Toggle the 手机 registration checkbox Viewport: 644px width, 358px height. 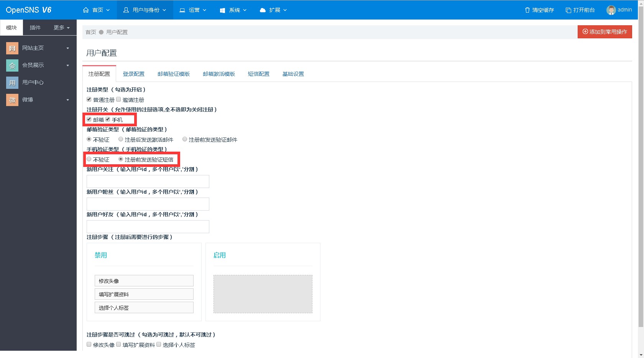[108, 119]
